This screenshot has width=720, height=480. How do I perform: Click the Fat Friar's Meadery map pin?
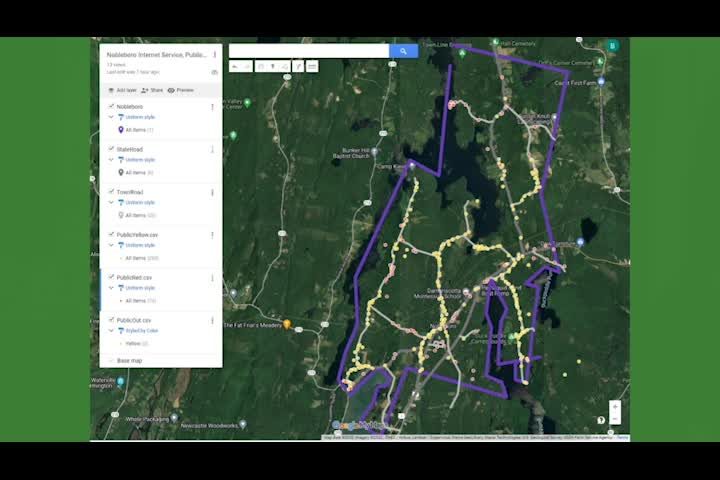[x=287, y=324]
